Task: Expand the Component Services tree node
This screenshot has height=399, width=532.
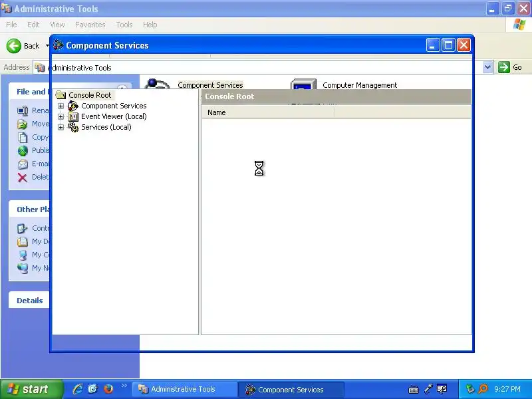Action: (61, 106)
